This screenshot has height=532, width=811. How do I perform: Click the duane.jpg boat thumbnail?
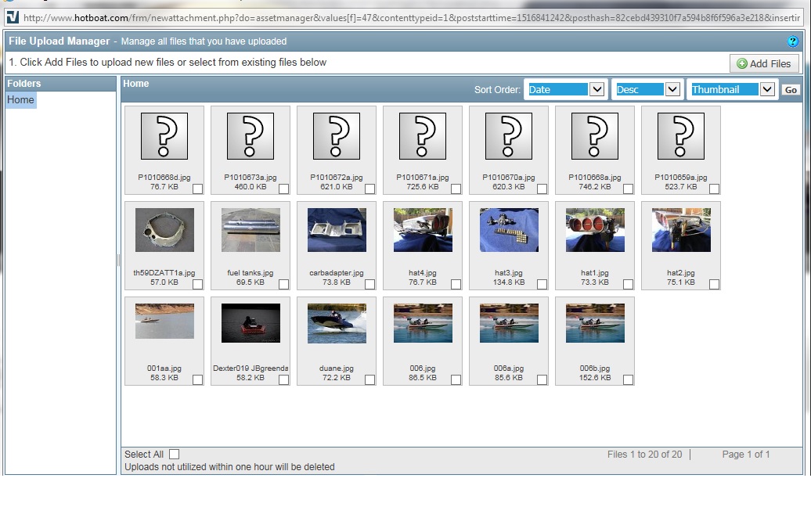pyautogui.click(x=337, y=323)
